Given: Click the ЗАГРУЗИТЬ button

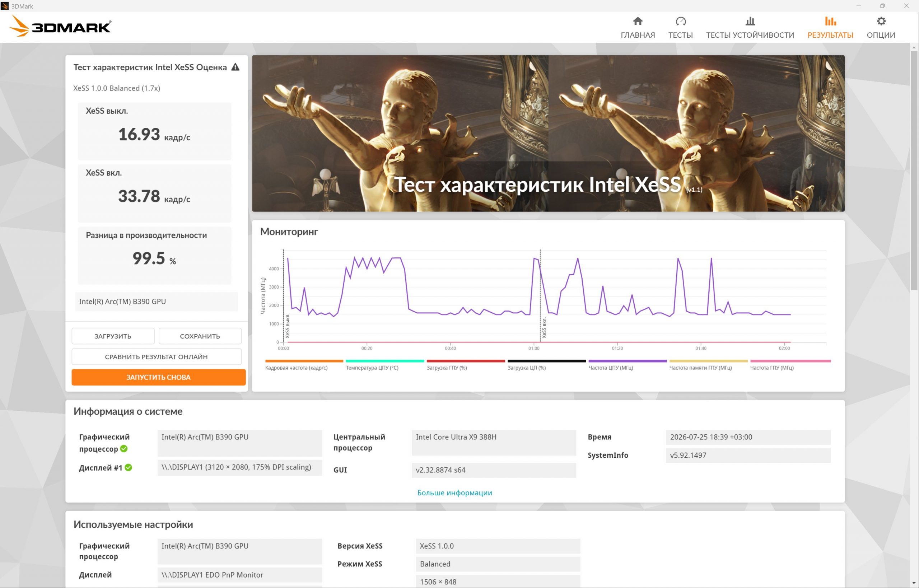Looking at the screenshot, I should coord(113,336).
